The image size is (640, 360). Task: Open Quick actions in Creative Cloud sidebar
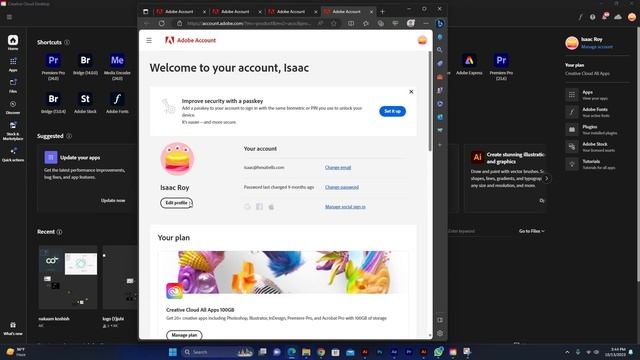click(13, 154)
